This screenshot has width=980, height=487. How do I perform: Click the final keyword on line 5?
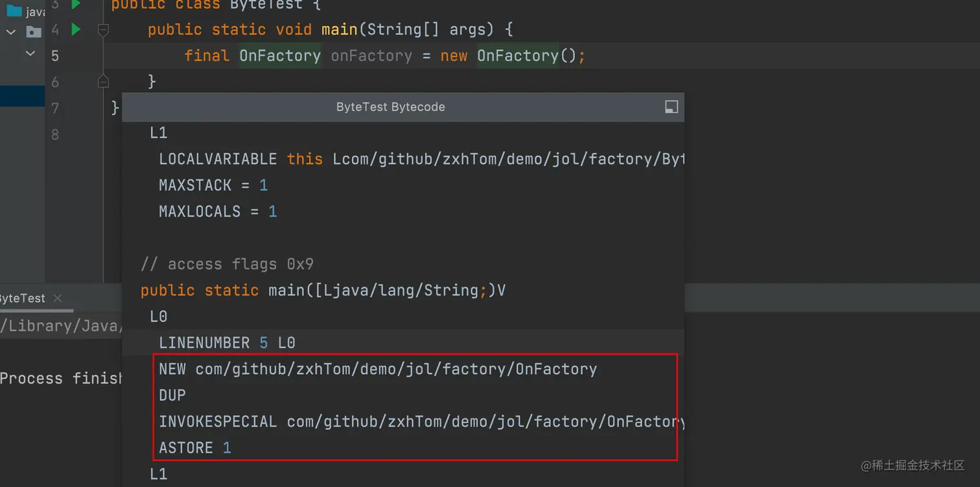[207, 56]
